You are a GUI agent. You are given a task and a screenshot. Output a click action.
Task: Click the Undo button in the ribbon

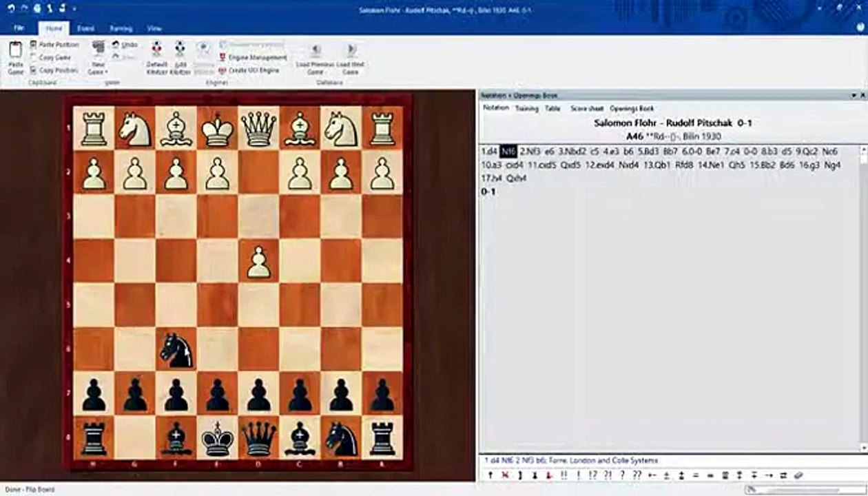pyautogui.click(x=125, y=45)
